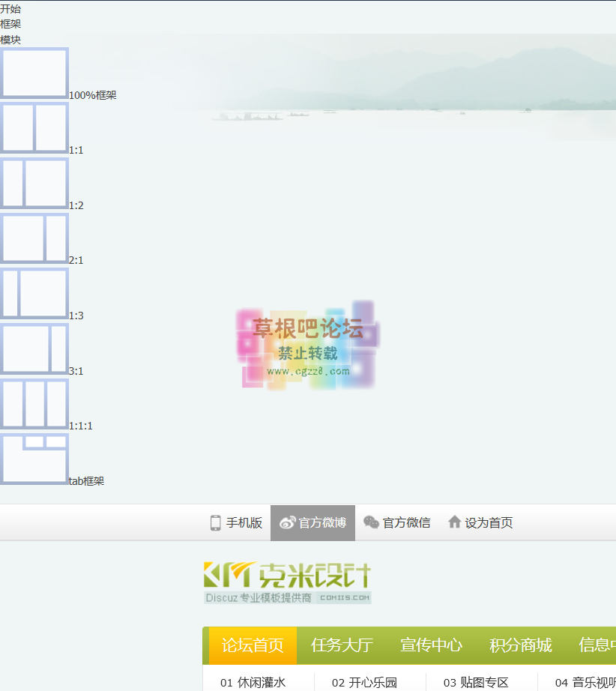Click the 官方微博 button

pos(312,523)
